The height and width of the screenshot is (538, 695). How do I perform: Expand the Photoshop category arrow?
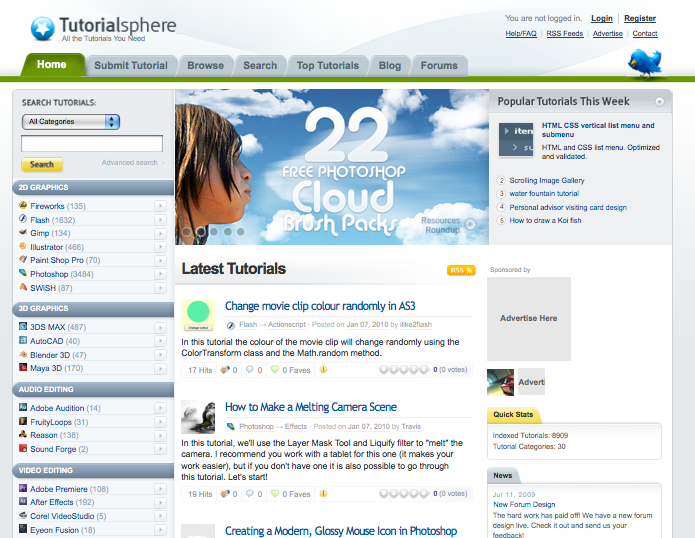160,274
